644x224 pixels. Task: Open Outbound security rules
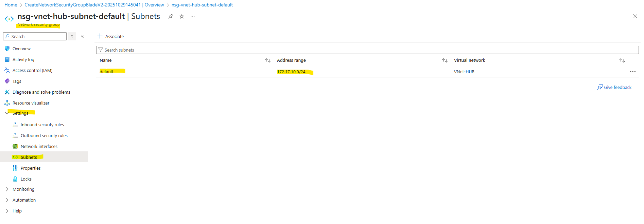pos(44,136)
